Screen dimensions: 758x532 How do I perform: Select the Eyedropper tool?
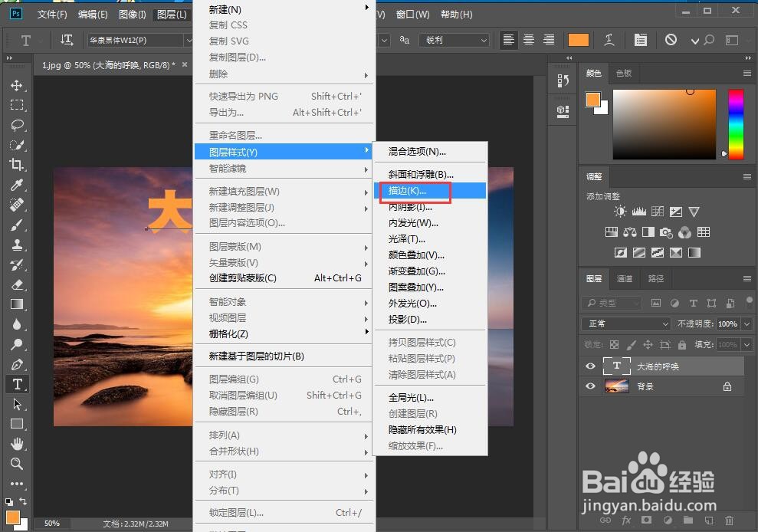[x=18, y=186]
